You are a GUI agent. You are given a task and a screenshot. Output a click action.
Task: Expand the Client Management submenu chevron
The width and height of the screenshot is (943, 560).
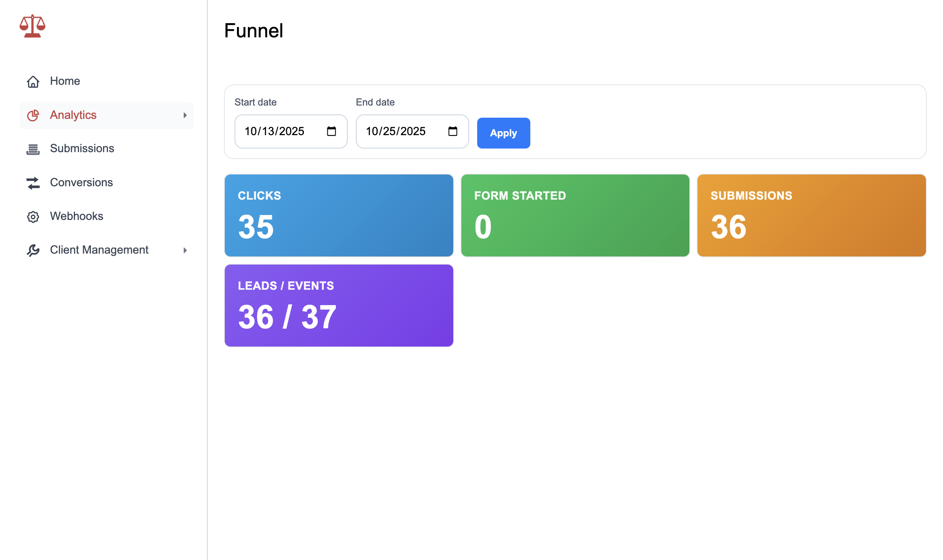click(186, 250)
